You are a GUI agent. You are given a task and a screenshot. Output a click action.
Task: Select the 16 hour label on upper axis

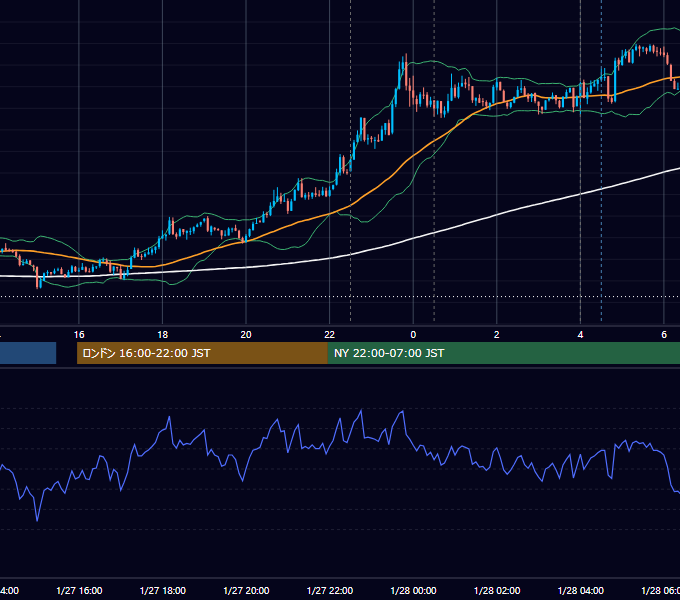[79, 335]
